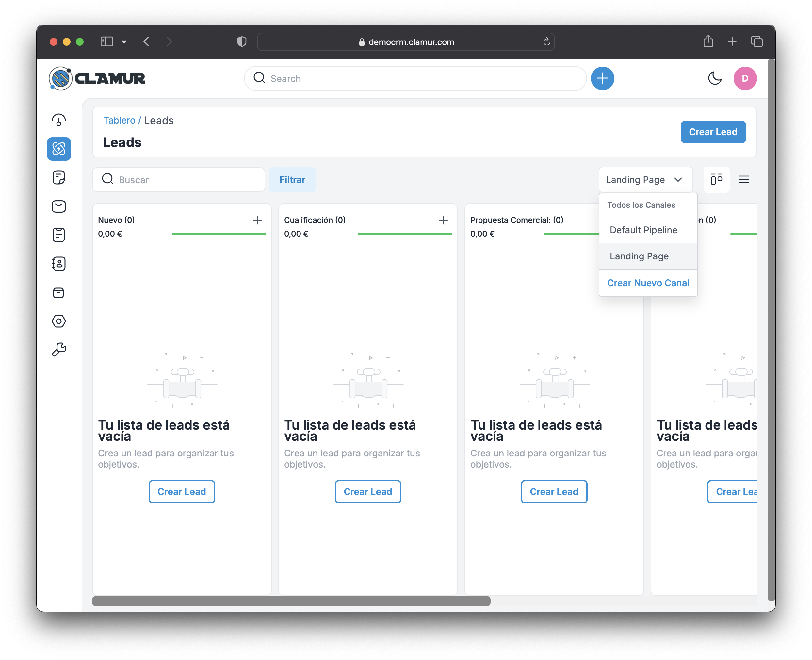This screenshot has height=660, width=812.
Task: Open the contacts book sidebar icon
Action: pyautogui.click(x=59, y=264)
